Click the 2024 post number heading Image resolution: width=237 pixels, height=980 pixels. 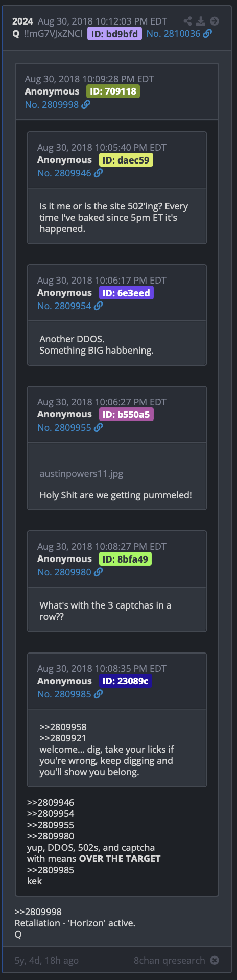coord(22,21)
